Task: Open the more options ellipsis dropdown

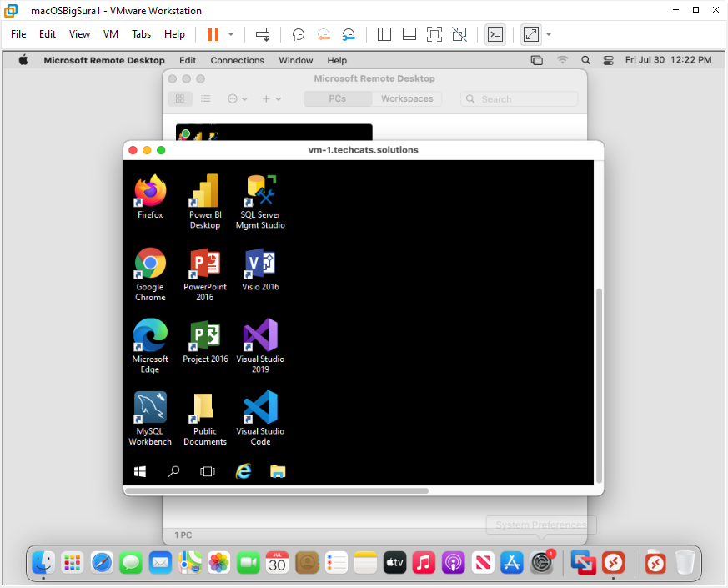Action: tap(238, 98)
